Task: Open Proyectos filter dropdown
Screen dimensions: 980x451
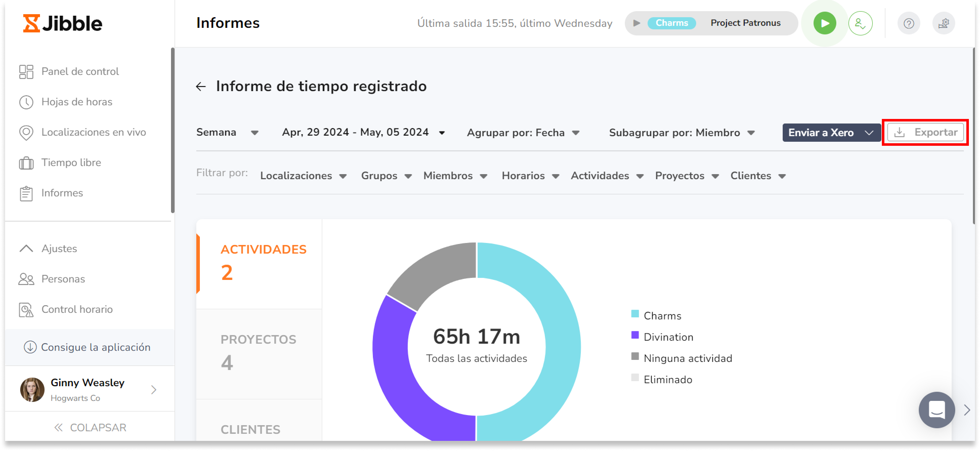Action: pos(687,176)
